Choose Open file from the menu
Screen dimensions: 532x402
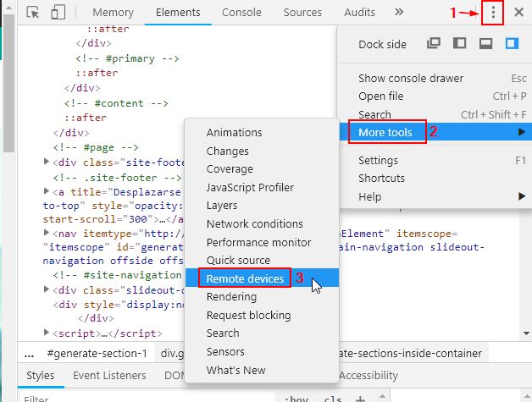point(435,96)
